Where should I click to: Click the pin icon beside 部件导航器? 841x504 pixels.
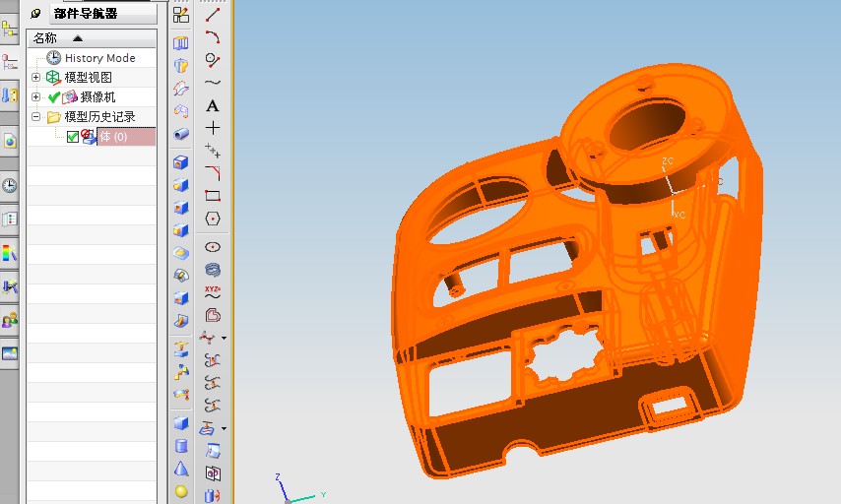click(35, 14)
